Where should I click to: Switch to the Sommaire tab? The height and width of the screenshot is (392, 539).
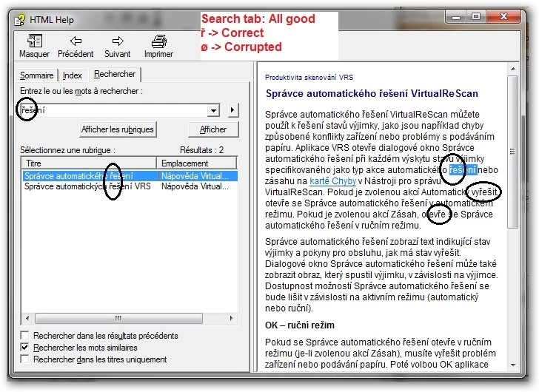point(37,75)
